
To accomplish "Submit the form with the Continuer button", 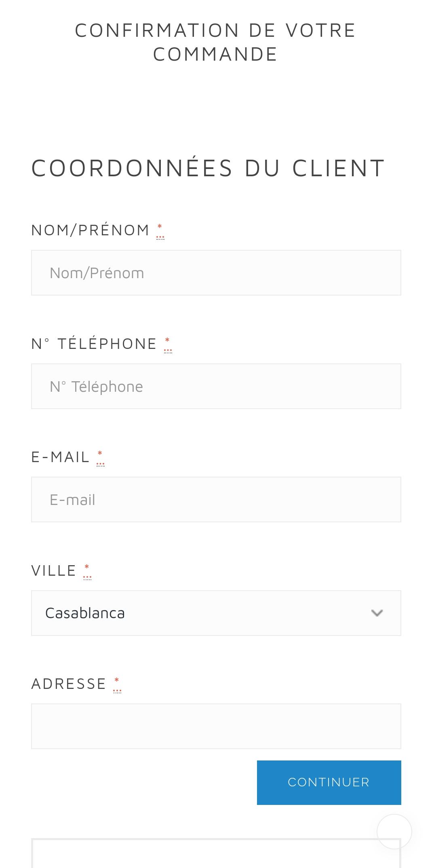I will [329, 783].
